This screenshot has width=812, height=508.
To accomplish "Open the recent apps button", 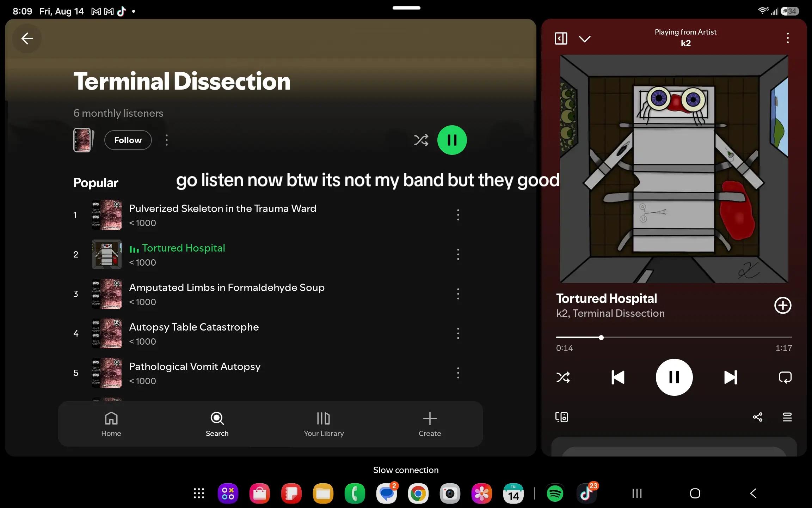I will coord(637,493).
